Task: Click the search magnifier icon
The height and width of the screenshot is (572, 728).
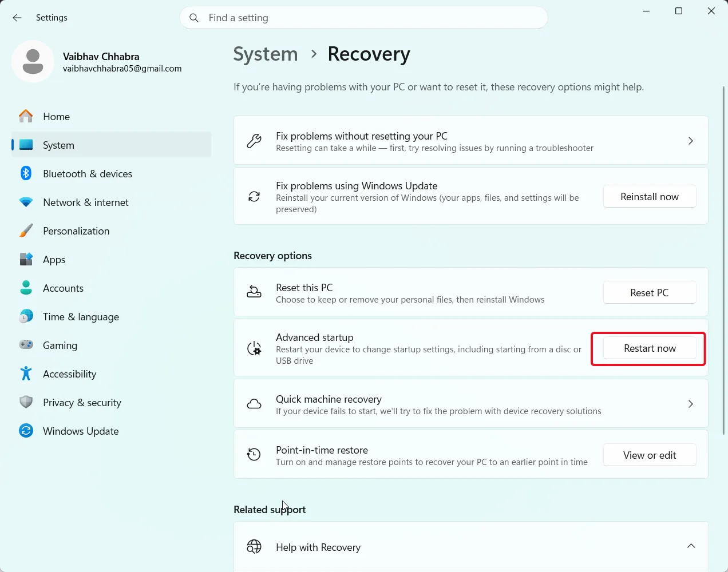Action: pyautogui.click(x=195, y=18)
